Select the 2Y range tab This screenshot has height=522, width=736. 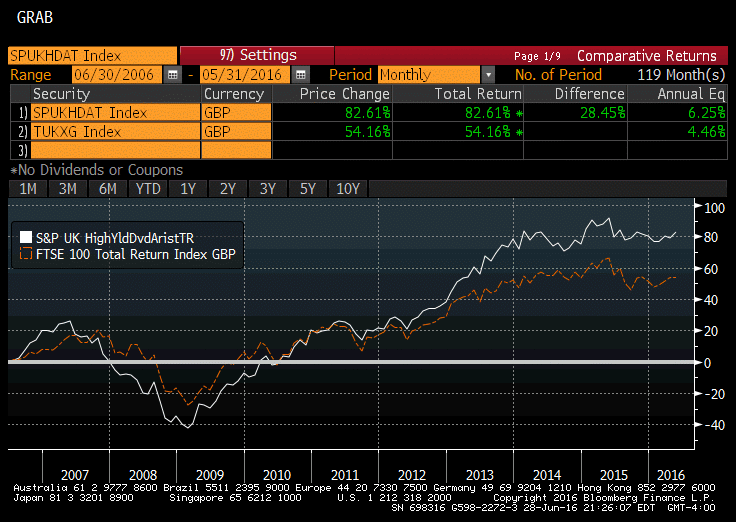[228, 189]
